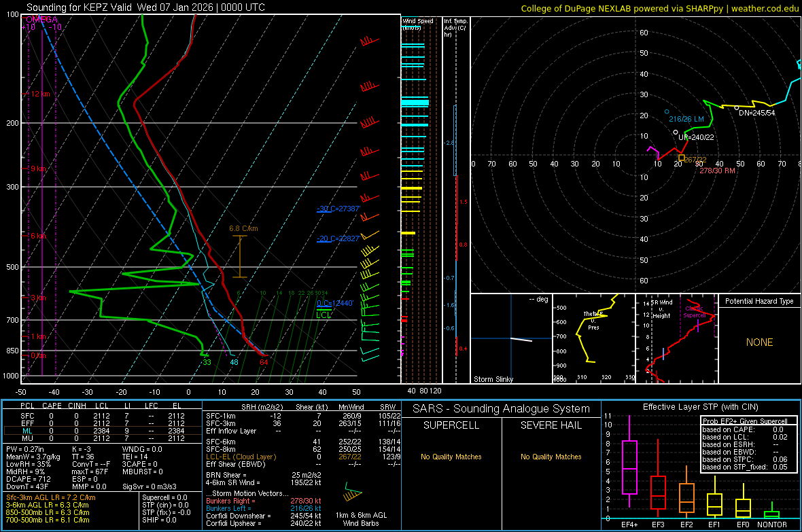802x532 pixels.
Task: Click "MeanW = 3.7g/kg" value
Action: coord(33,457)
